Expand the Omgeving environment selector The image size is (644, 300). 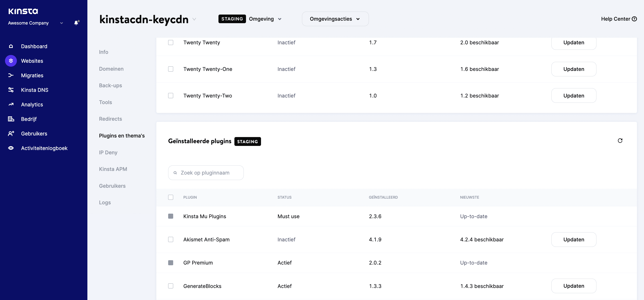[265, 19]
